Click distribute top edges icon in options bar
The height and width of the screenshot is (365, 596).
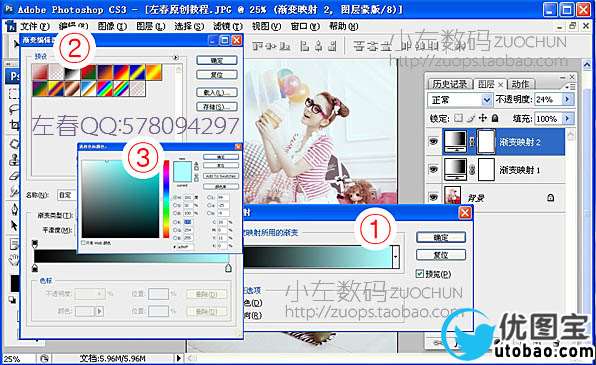tap(359, 46)
